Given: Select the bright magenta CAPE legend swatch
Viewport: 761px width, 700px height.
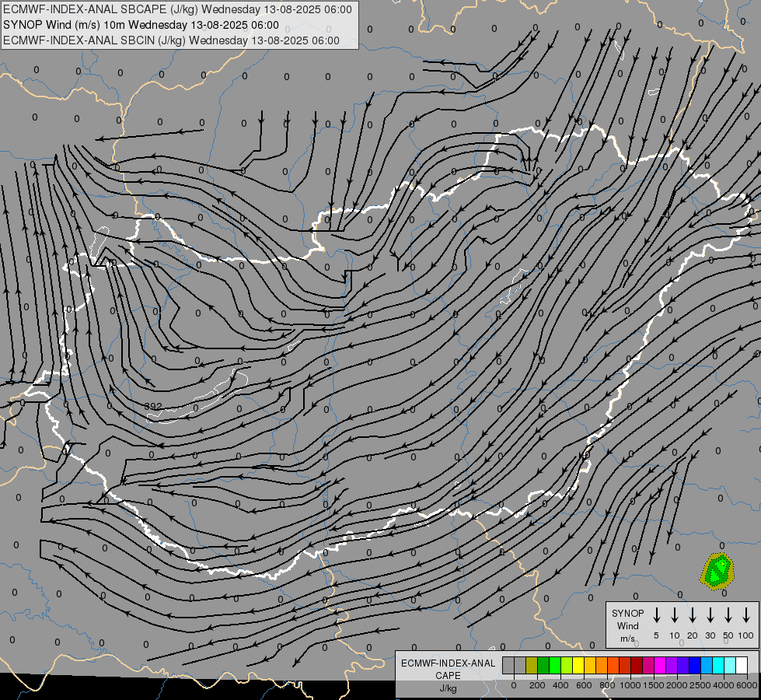Looking at the screenshot, I should tap(660, 665).
